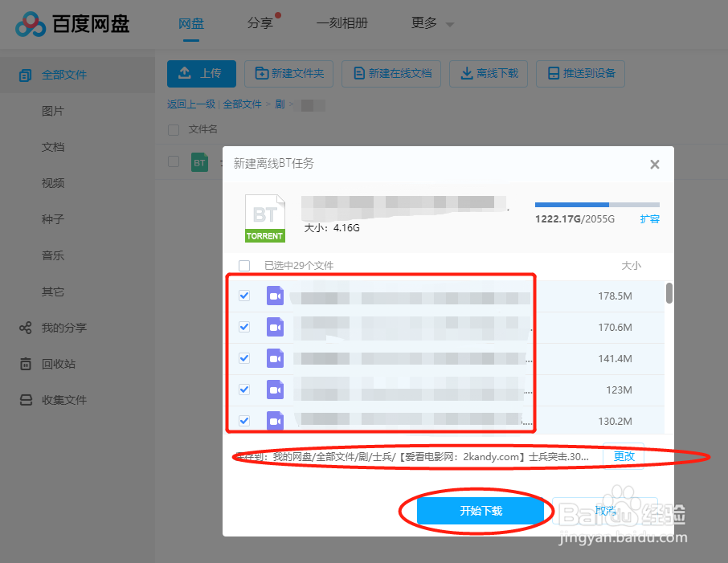Click the 全部文件 breadcrumb link
Viewport: 728px width, 563px height.
(x=243, y=104)
